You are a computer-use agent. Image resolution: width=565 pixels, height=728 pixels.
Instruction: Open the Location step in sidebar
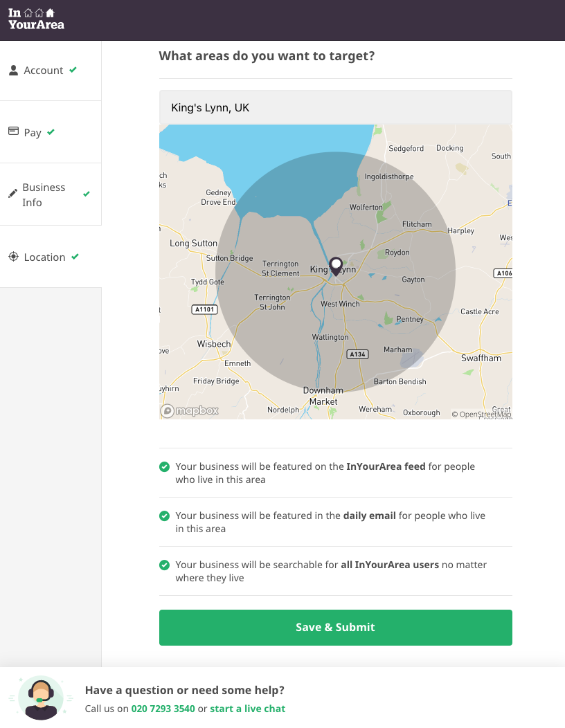(51, 257)
